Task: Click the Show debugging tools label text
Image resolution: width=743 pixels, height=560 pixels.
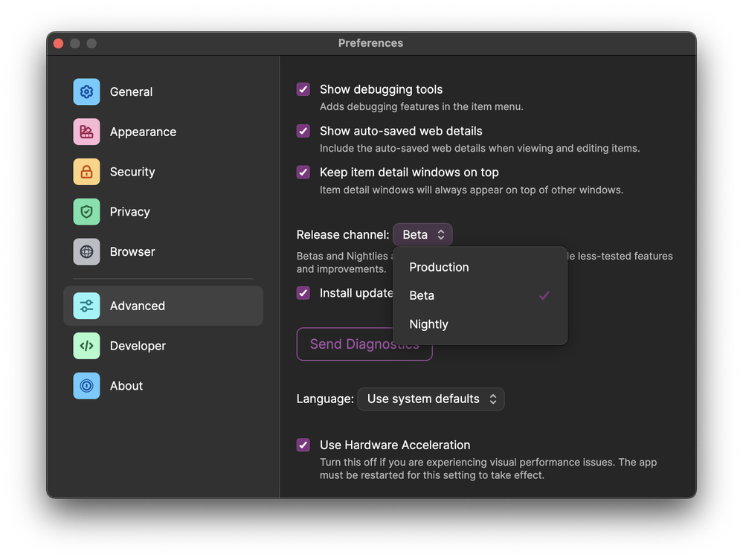Action: pos(381,89)
